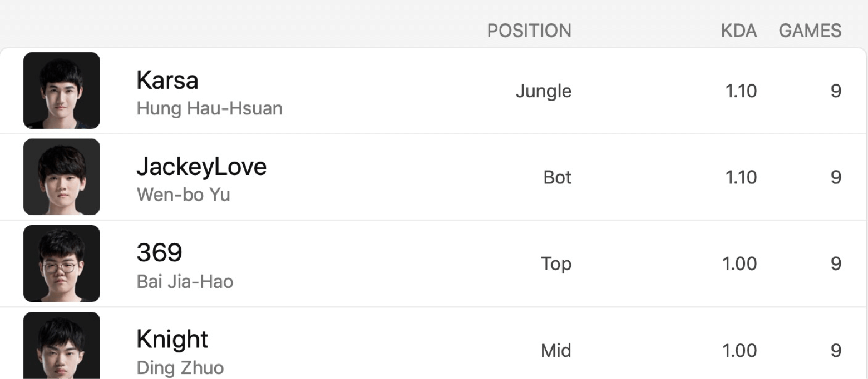This screenshot has height=379, width=868.
Task: Select the Jungle position in Karsa's row
Action: [x=544, y=91]
